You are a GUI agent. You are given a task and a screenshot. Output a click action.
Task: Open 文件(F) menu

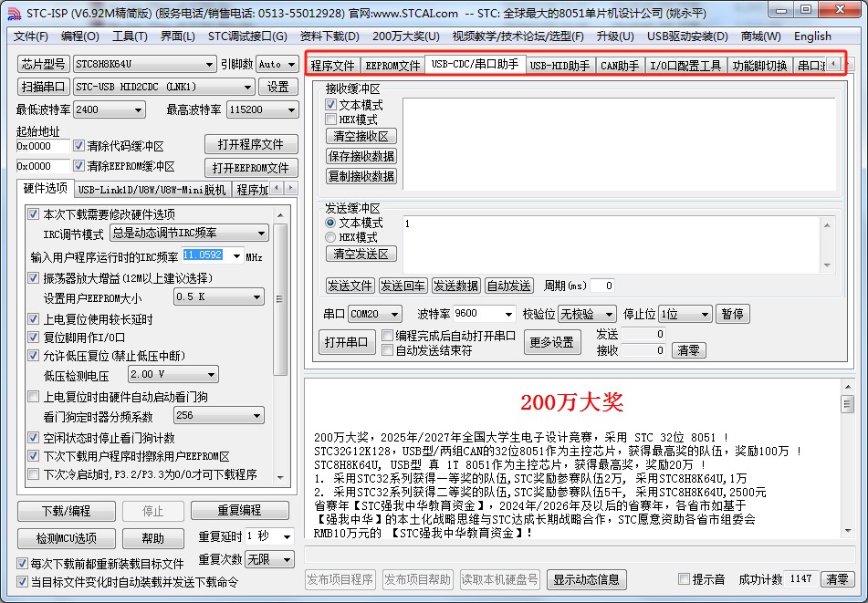30,36
